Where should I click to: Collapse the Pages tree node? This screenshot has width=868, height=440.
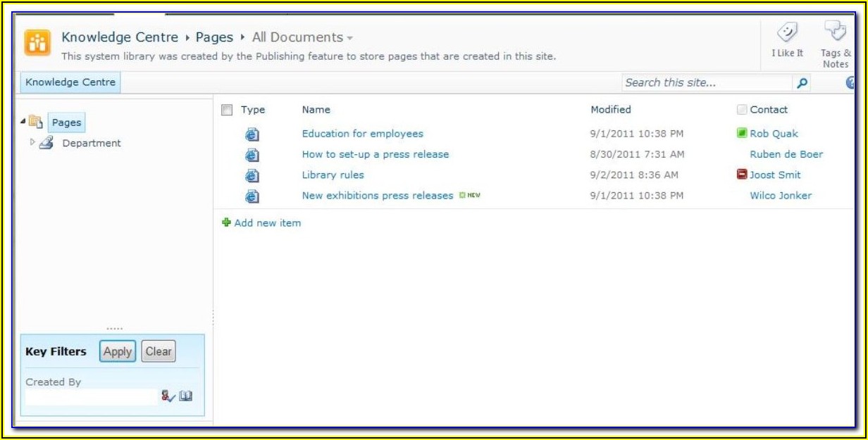point(23,122)
